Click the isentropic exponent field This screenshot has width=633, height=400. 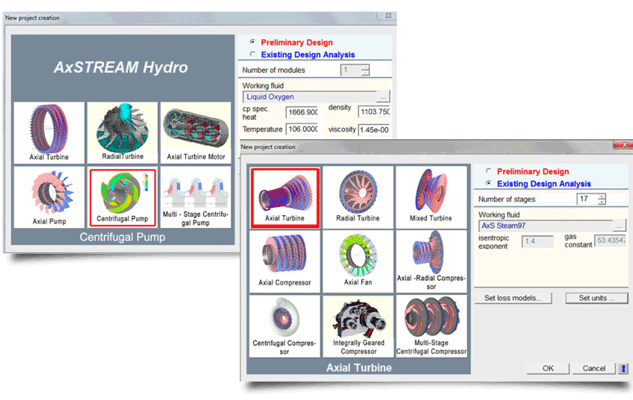click(537, 241)
